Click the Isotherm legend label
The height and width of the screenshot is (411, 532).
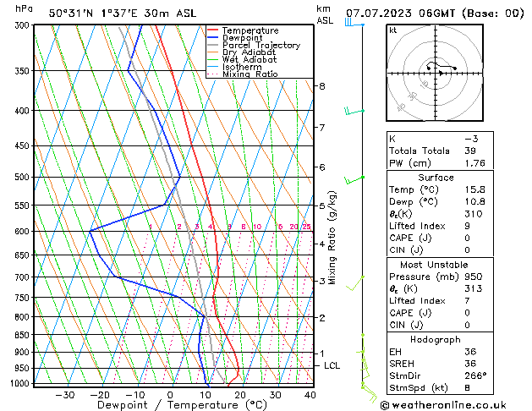pos(242,67)
